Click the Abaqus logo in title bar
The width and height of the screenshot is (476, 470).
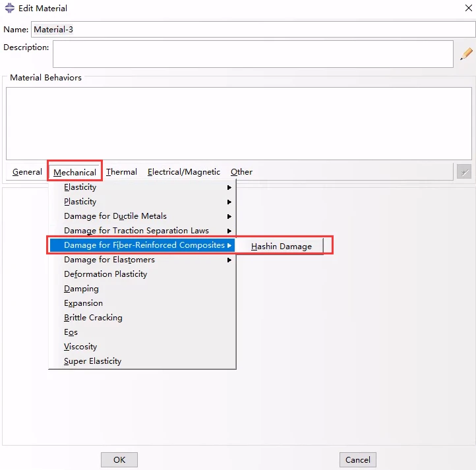[x=10, y=8]
